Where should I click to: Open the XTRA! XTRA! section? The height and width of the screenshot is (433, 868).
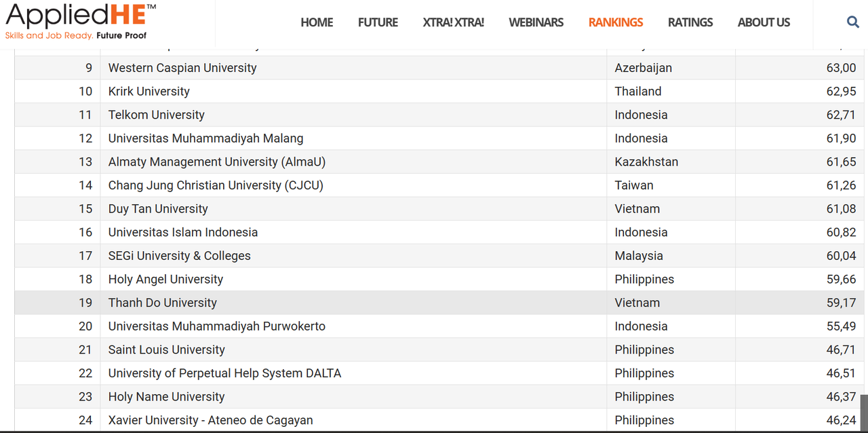point(453,22)
